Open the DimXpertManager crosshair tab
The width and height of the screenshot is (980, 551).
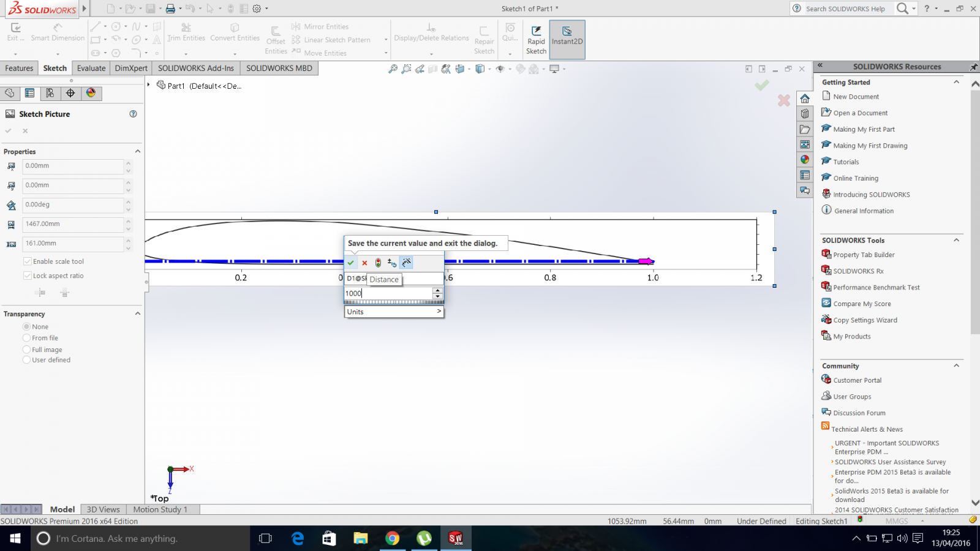(x=70, y=93)
